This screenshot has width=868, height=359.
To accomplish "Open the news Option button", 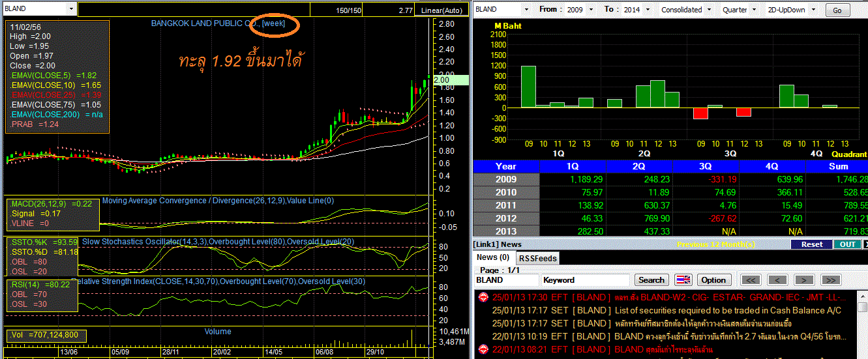I will click(713, 280).
